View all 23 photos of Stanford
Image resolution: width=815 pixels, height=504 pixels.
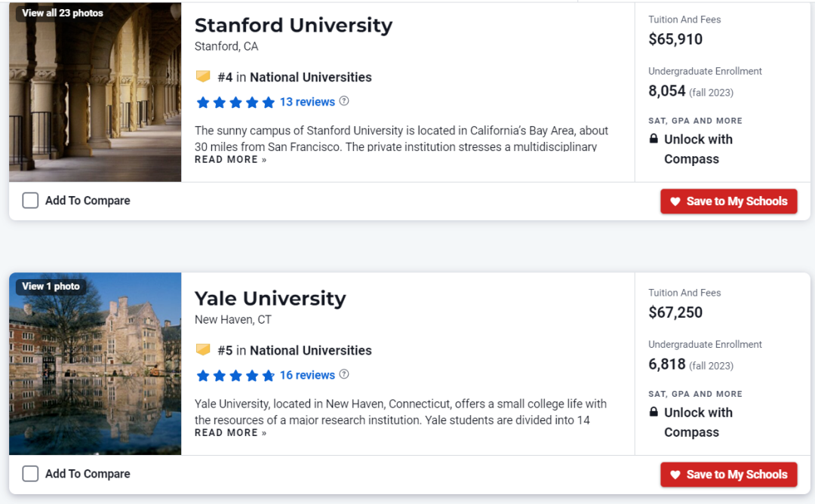63,13
